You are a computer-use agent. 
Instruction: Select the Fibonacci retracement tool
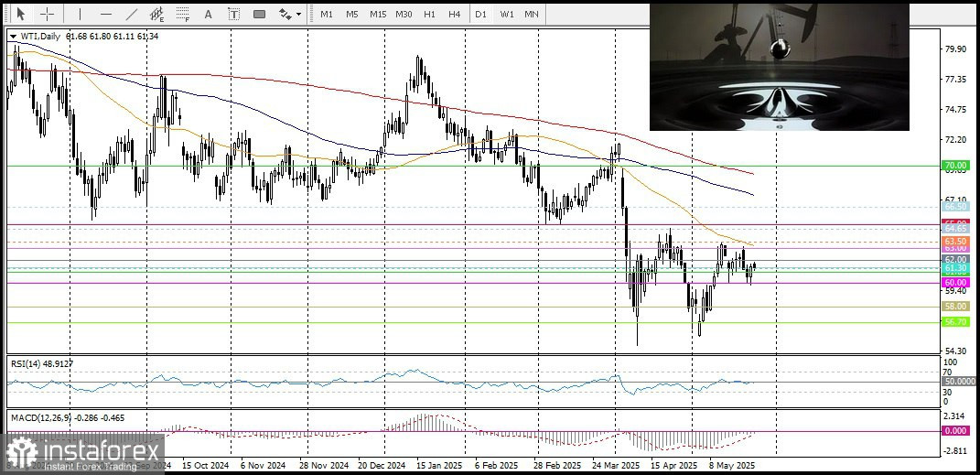click(182, 14)
